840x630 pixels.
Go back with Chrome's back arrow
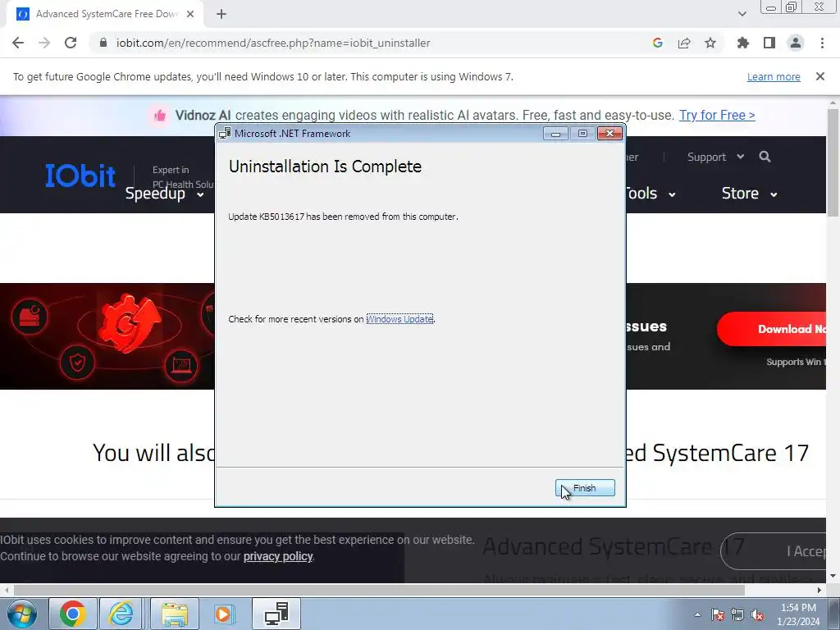tap(18, 43)
